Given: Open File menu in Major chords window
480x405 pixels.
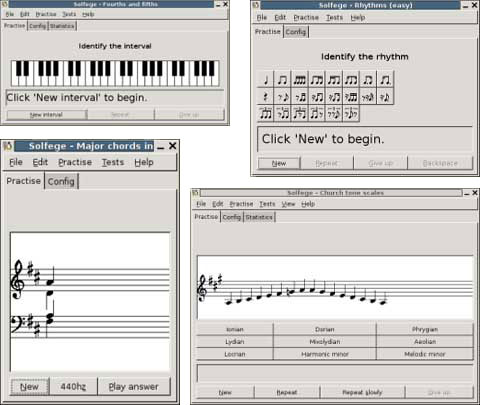Looking at the screenshot, I should pyautogui.click(x=16, y=162).
